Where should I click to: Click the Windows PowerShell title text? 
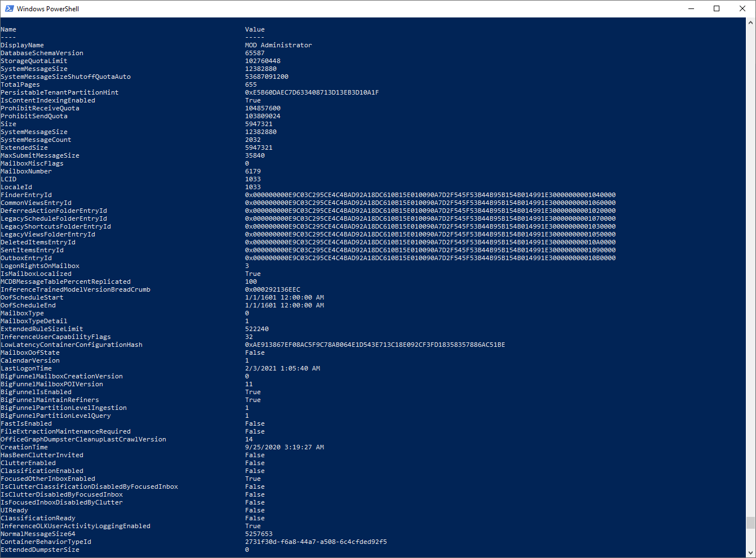pos(48,8)
